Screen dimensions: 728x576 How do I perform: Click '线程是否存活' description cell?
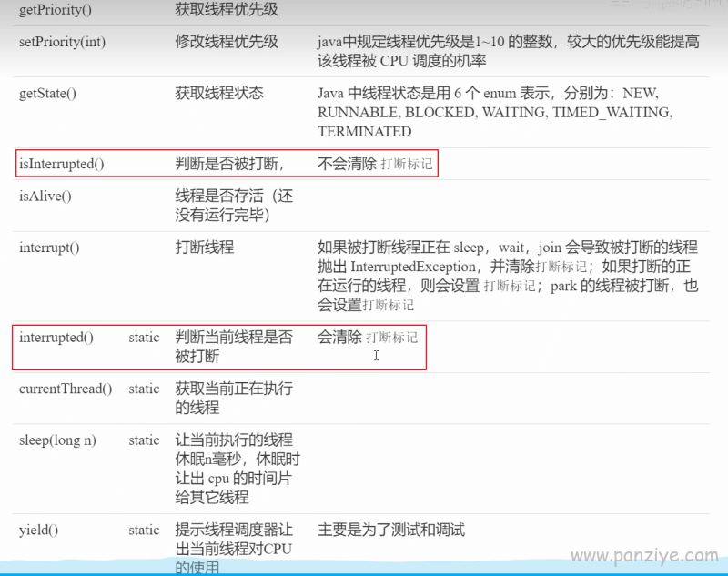(x=234, y=205)
